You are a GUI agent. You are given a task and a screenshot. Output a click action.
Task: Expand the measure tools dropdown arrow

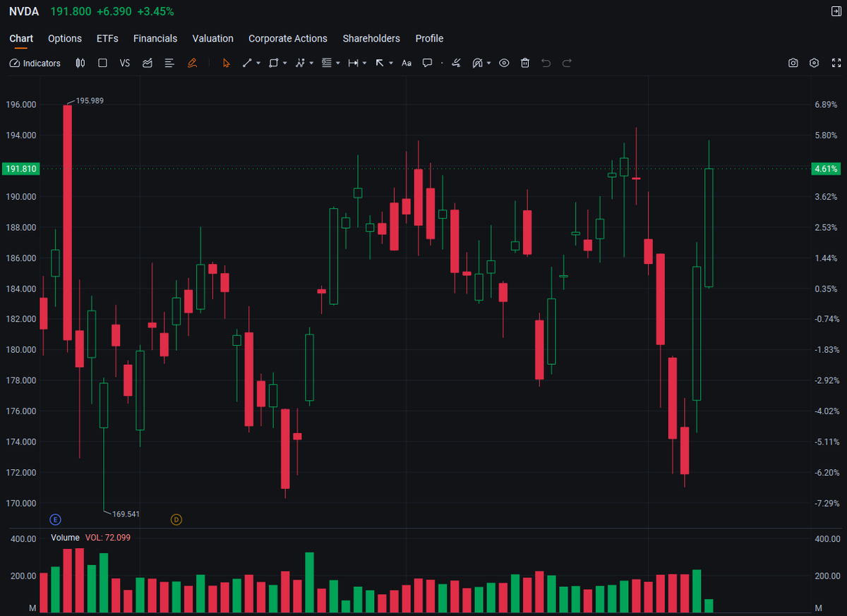pyautogui.click(x=364, y=63)
